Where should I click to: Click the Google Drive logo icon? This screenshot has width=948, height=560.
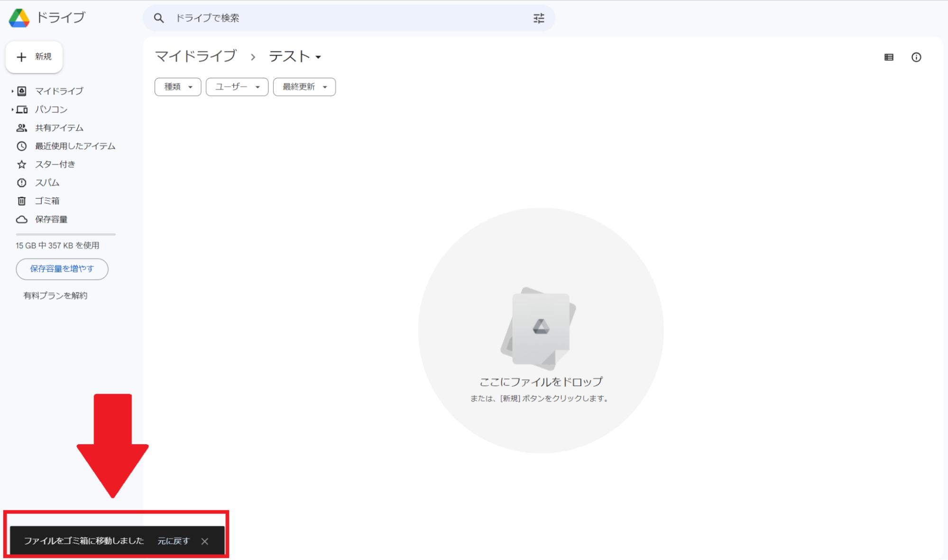[x=19, y=18]
